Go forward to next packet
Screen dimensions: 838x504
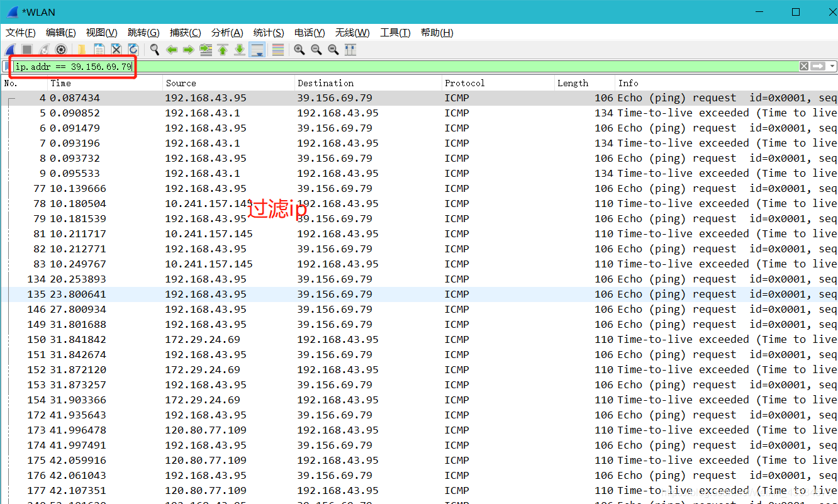tap(188, 50)
